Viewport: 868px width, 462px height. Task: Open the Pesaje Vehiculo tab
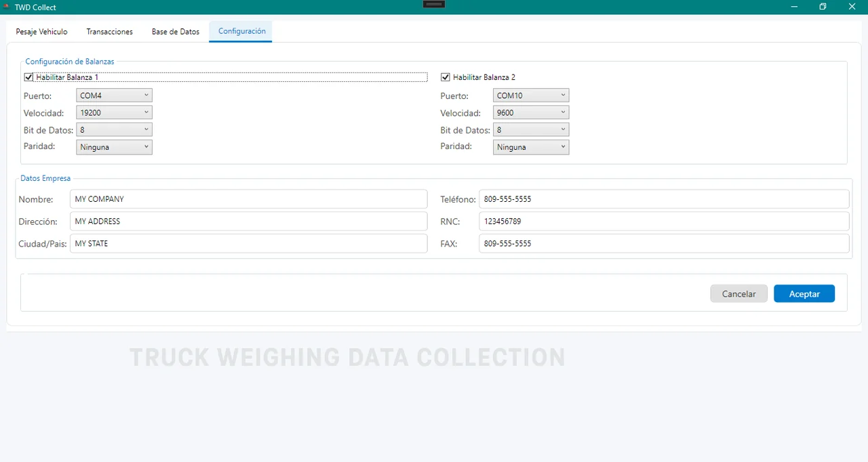point(41,32)
